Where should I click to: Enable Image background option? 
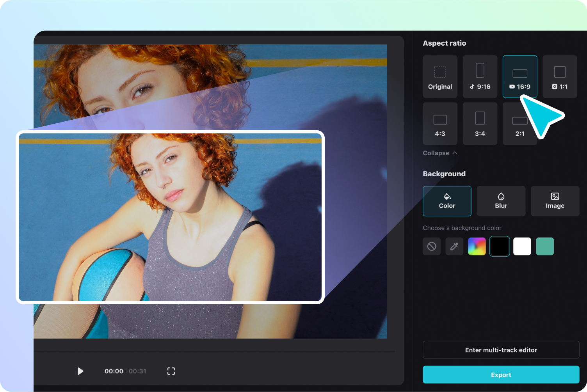[555, 201]
